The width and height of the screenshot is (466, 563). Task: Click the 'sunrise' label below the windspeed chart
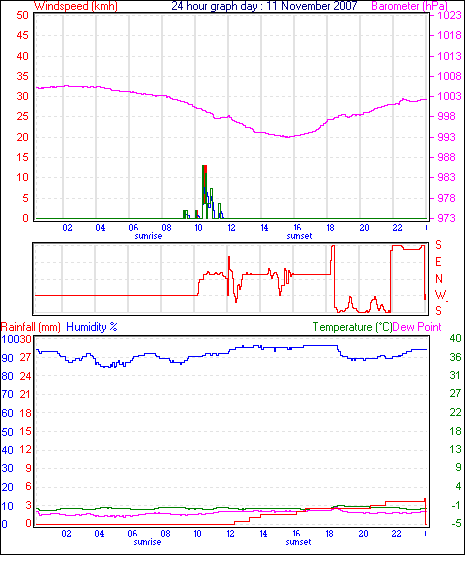point(148,236)
